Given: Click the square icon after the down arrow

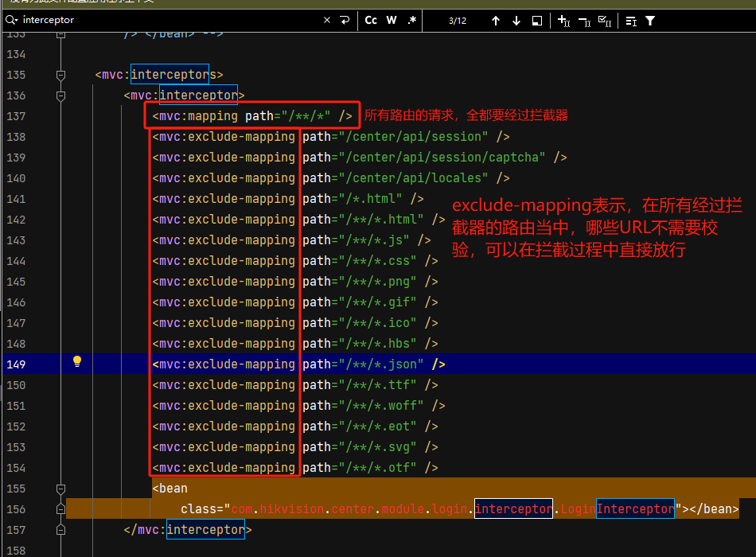Looking at the screenshot, I should pyautogui.click(x=537, y=21).
